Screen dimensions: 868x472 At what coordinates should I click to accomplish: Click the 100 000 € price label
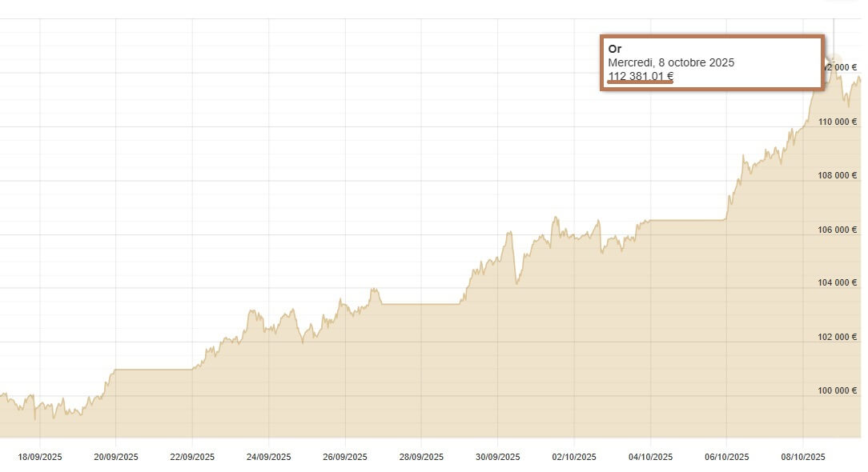[838, 390]
